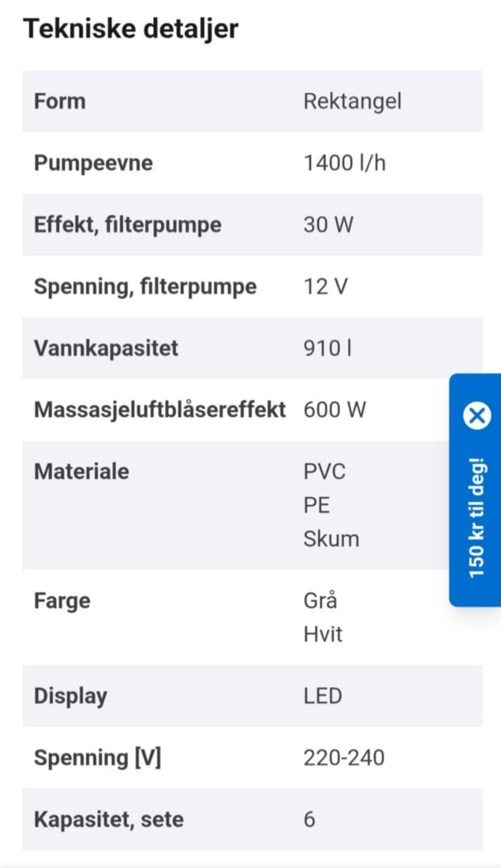Tap the PVC material entry
This screenshot has width=501, height=868.
coord(325,472)
